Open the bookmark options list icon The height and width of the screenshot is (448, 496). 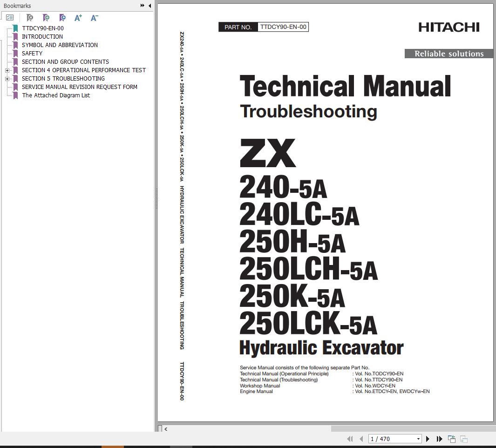coord(10,18)
